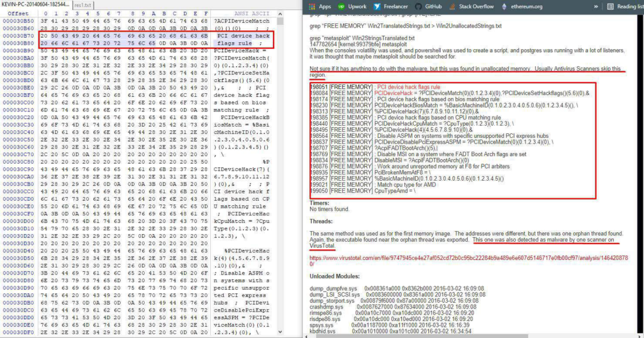The image size is (644, 338).
Task: Click the ANSI ASCII column header
Action: [x=252, y=14]
